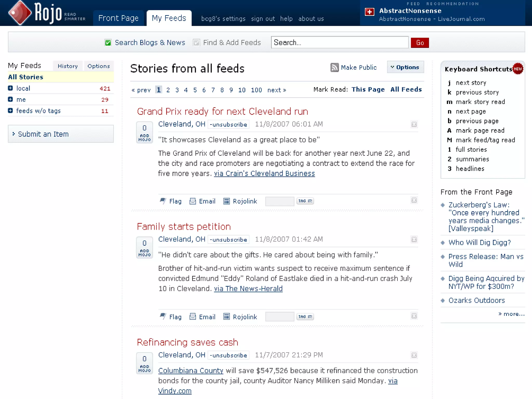Click the Flag icon under Grand Prix story

tap(163, 201)
